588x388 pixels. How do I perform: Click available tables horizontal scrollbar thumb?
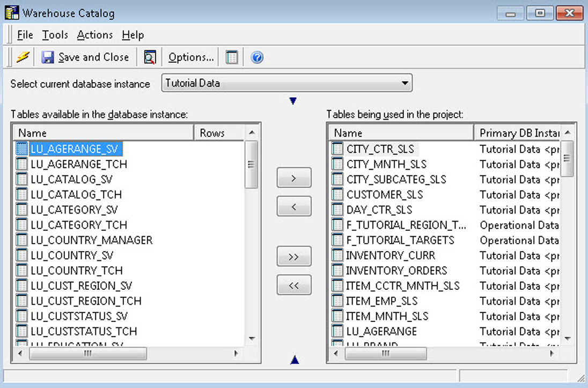point(88,353)
